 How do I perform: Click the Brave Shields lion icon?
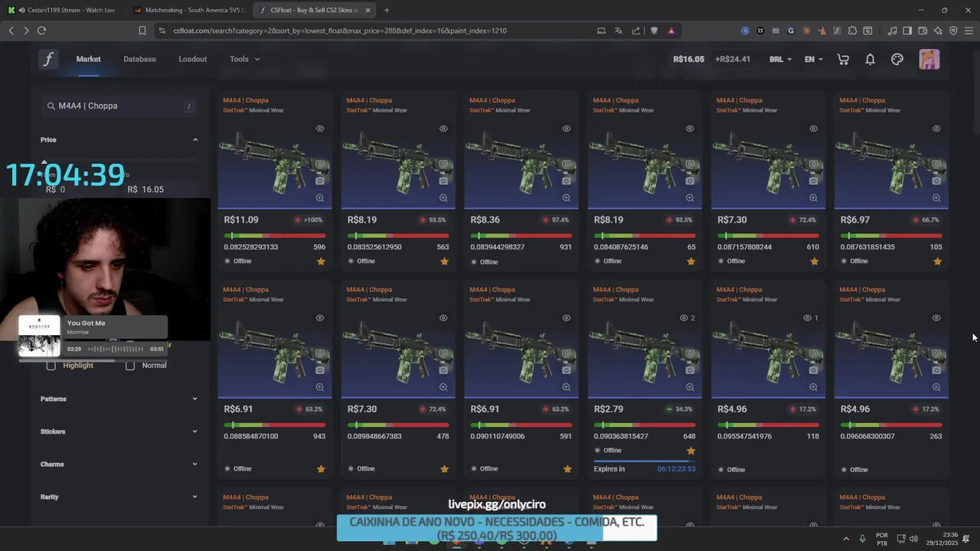654,31
